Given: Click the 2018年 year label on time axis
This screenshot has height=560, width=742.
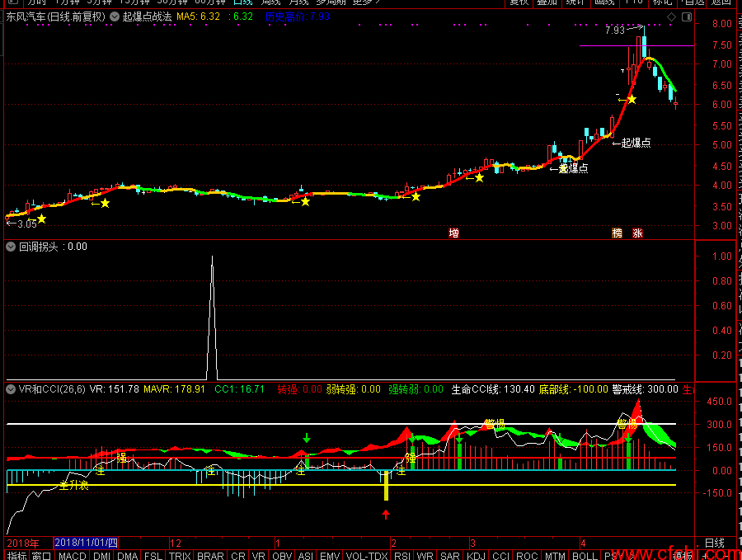Looking at the screenshot, I should point(23,544).
